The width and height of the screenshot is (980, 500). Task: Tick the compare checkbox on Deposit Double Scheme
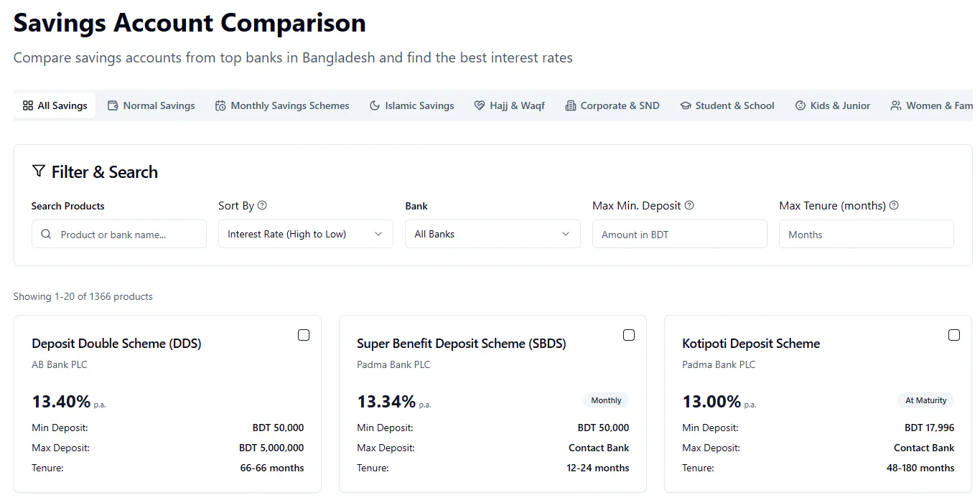(x=304, y=335)
